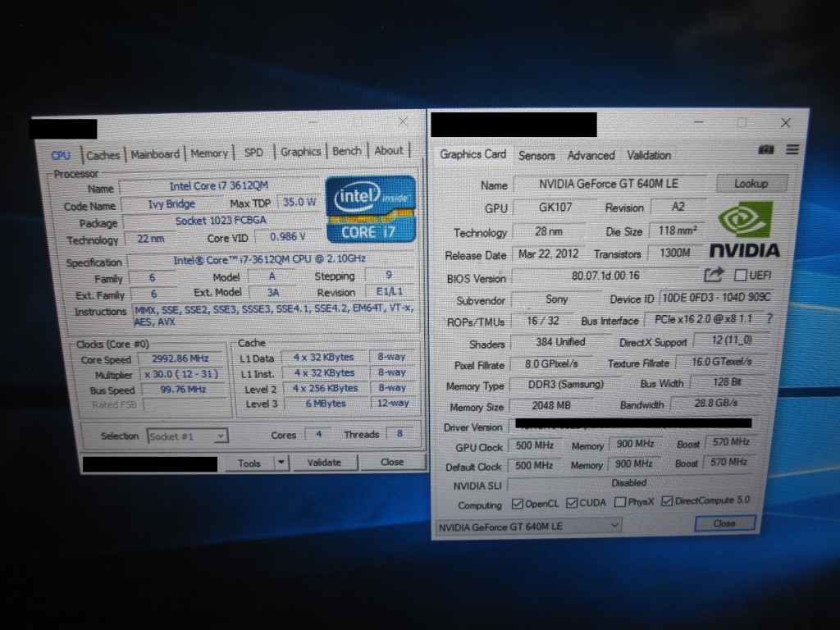Click the Bandwidth value 28.8 GB/s
The width and height of the screenshot is (840, 630).
coord(715,403)
